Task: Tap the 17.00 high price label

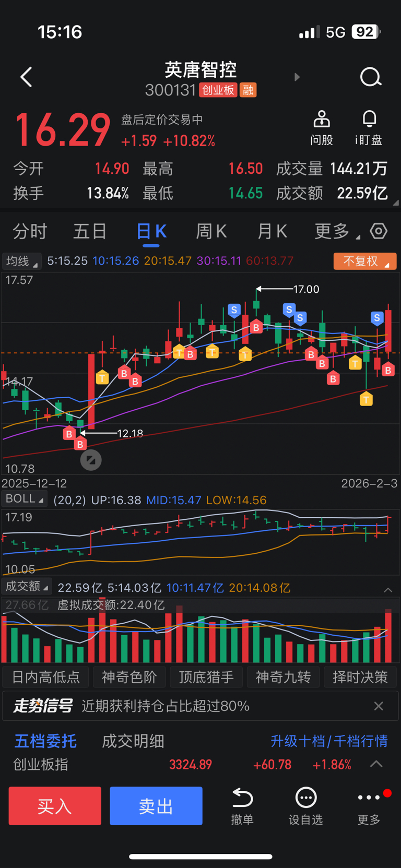Action: pos(306,289)
